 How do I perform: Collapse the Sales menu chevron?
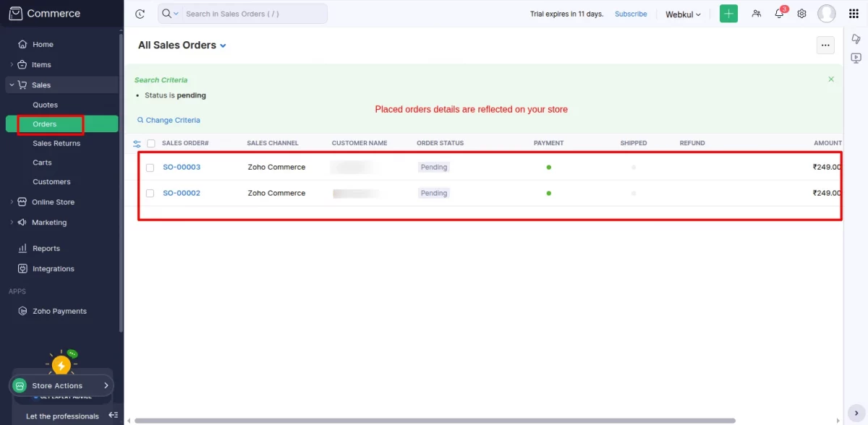(x=12, y=85)
